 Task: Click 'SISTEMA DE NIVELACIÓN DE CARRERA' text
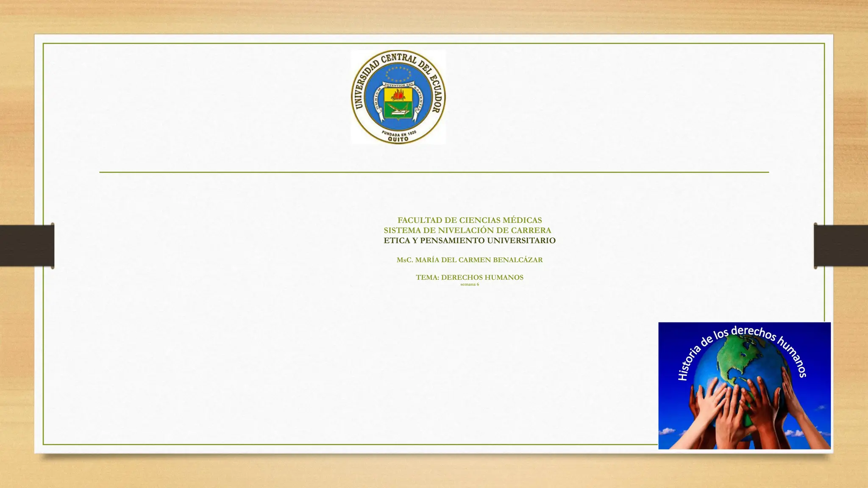(x=467, y=230)
